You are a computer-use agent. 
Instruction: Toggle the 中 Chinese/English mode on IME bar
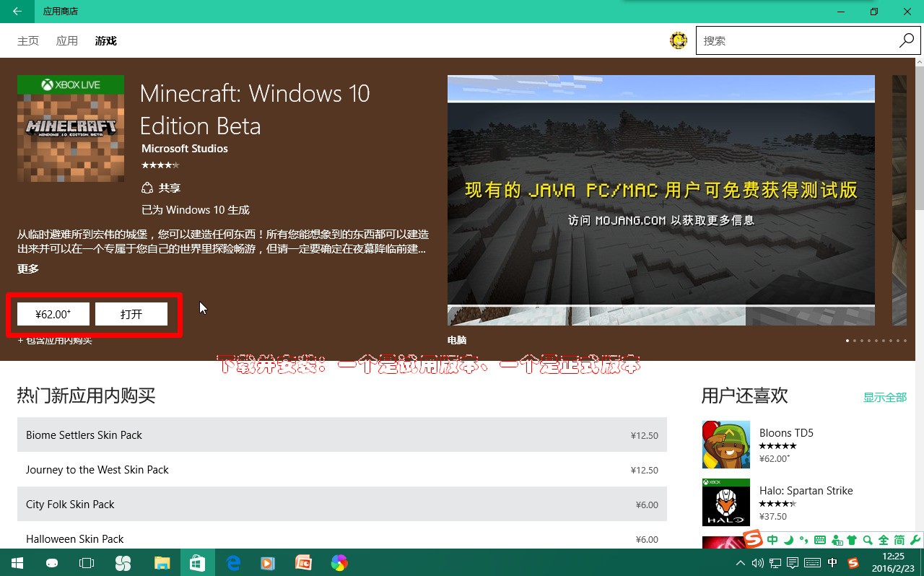click(773, 540)
